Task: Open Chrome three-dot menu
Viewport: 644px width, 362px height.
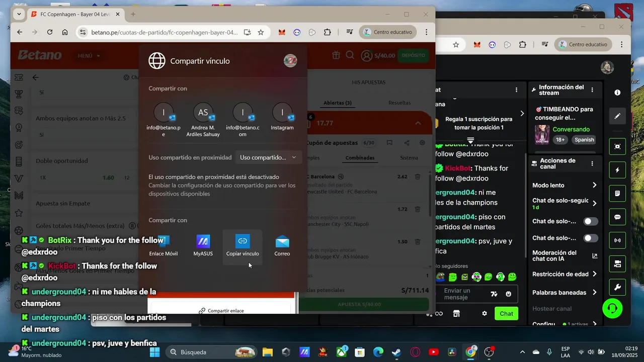Action: tap(426, 32)
